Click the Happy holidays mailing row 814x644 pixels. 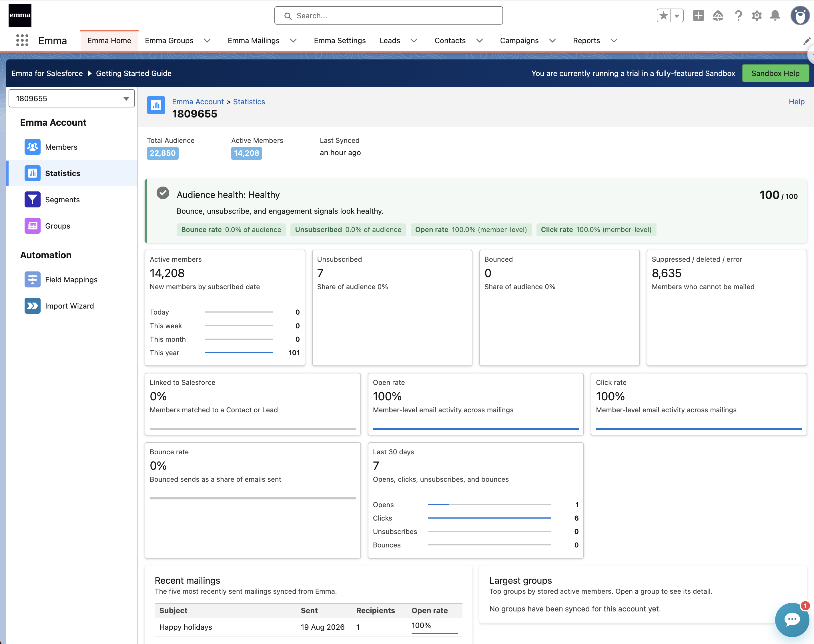pyautogui.click(x=308, y=627)
